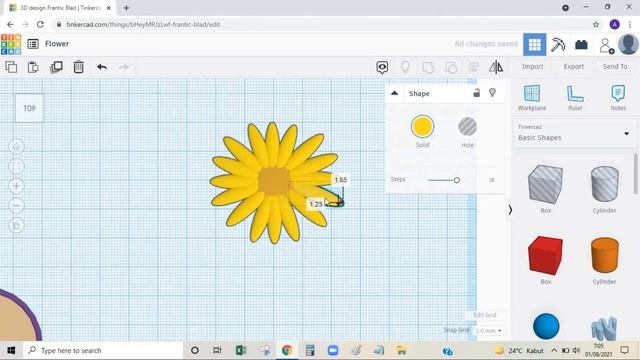Toggle show all light bulb in toolbar

click(x=405, y=67)
